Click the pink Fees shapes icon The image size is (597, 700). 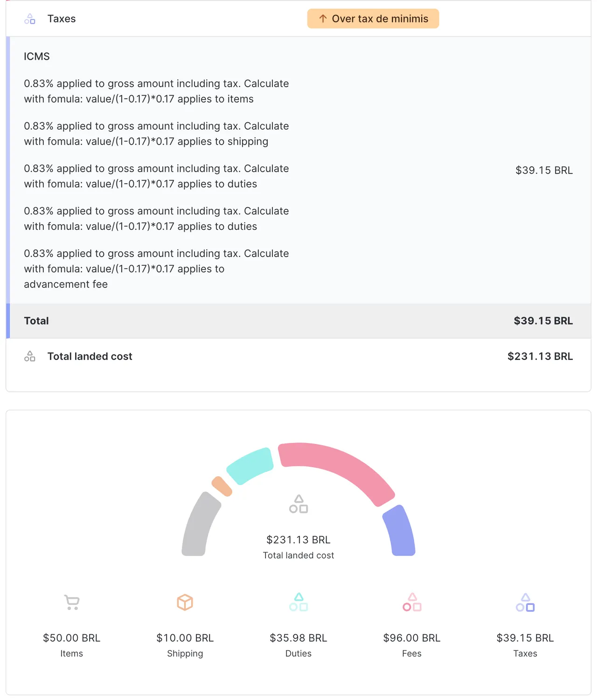click(x=412, y=602)
